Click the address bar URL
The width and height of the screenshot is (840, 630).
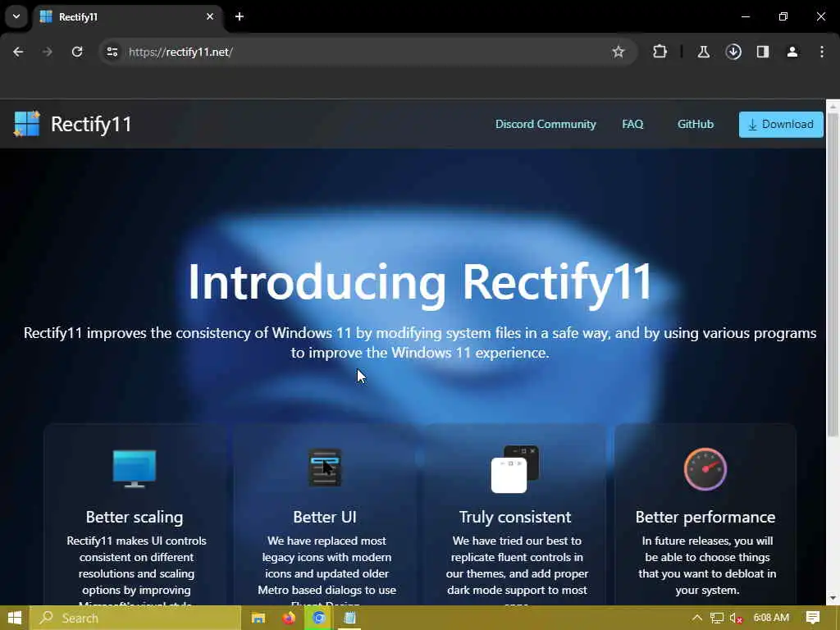coord(180,52)
